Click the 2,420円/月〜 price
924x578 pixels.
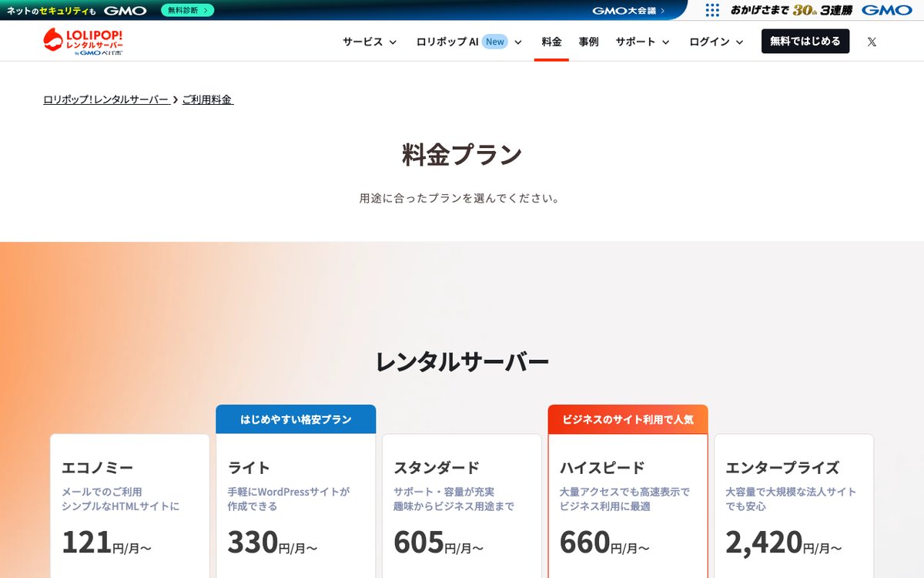[784, 543]
